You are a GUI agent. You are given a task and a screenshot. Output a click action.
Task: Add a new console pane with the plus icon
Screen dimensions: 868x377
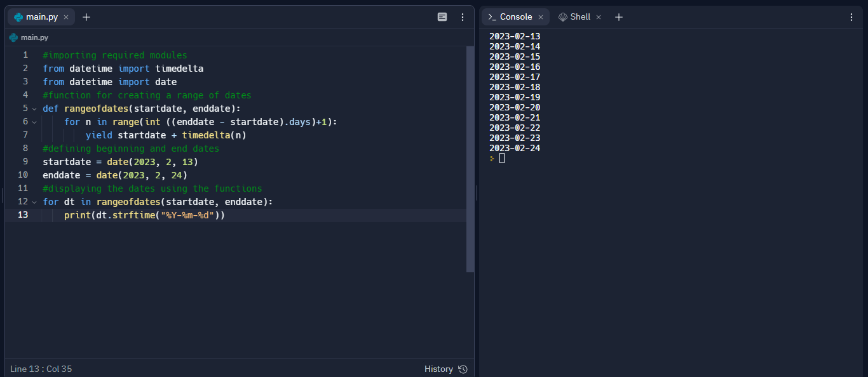(x=618, y=17)
